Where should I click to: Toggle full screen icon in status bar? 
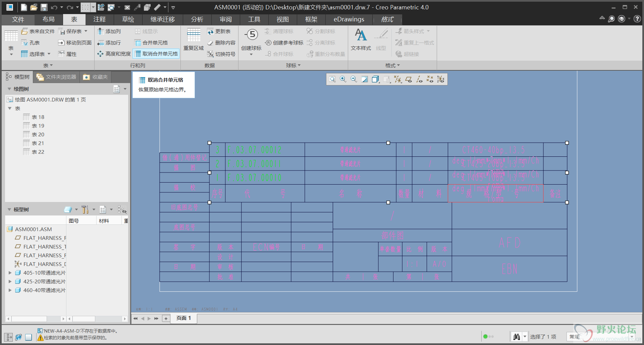[x=29, y=337]
